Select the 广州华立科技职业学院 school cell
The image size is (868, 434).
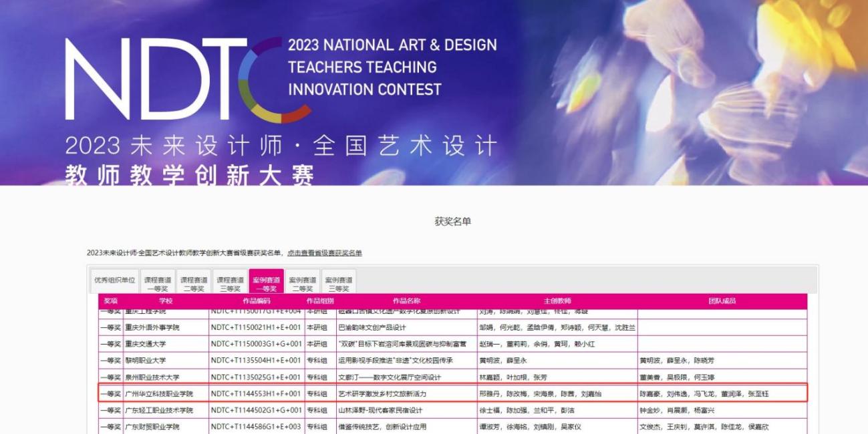[x=159, y=394]
